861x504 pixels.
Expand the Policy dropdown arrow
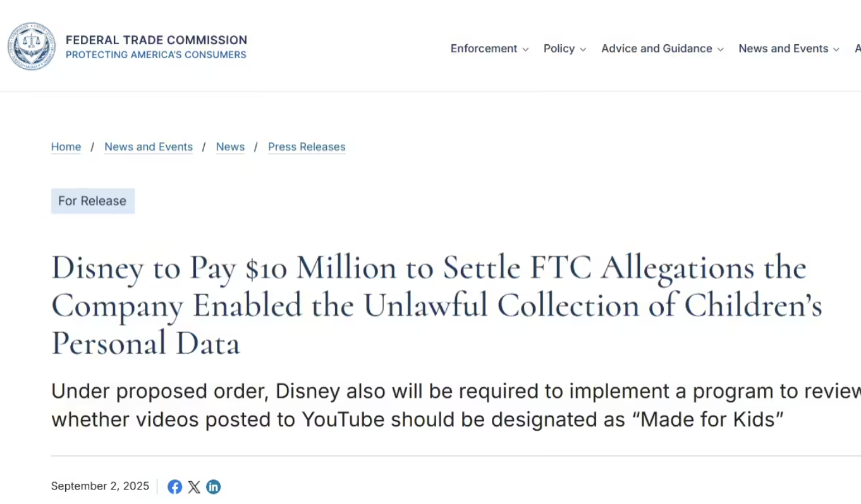coord(583,50)
